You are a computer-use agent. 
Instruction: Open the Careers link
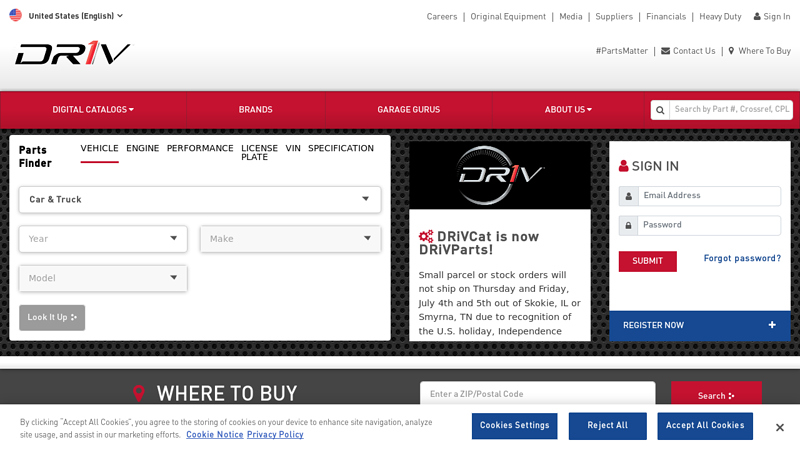[x=442, y=16]
